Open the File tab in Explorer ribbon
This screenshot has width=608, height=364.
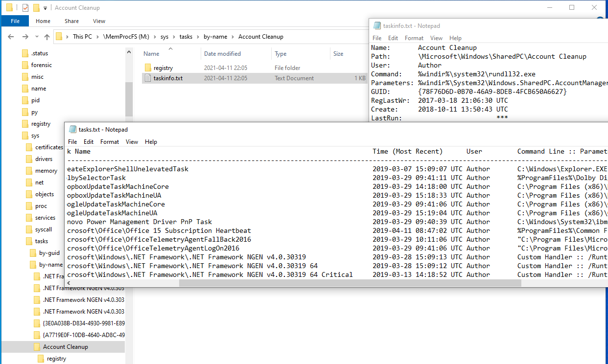point(15,21)
